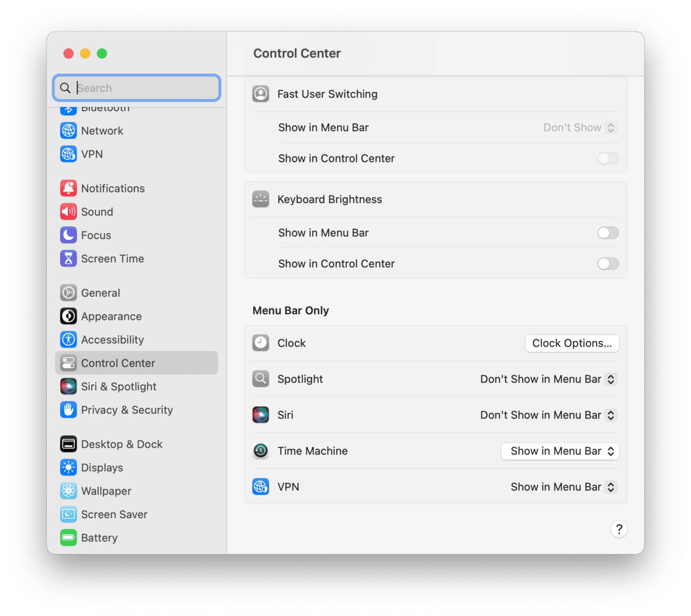Select Sound label in sidebar
The height and width of the screenshot is (616, 691).
97,212
